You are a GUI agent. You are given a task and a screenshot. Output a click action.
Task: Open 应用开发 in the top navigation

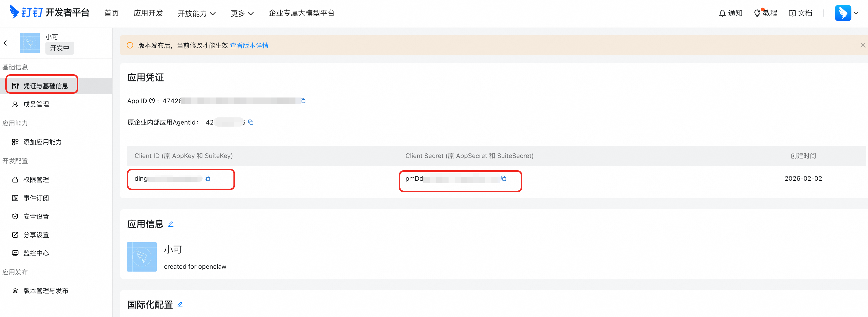point(148,13)
